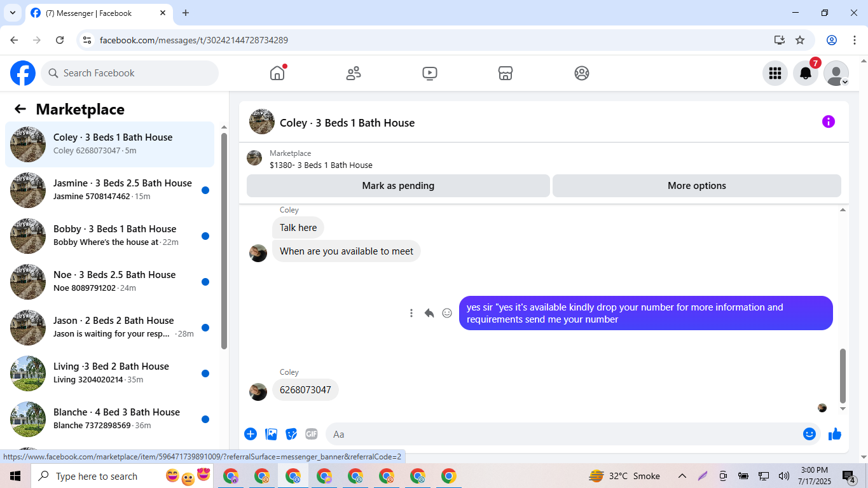
Task: Click More options button
Action: pyautogui.click(x=697, y=186)
